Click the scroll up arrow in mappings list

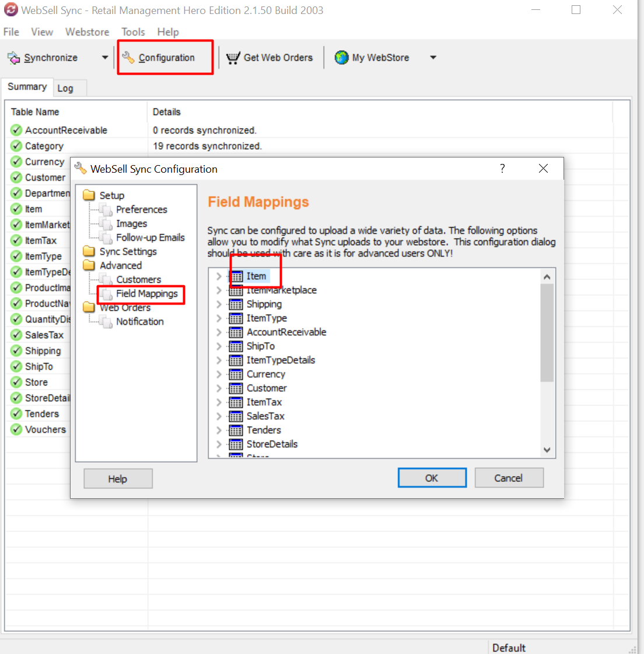pos(547,277)
